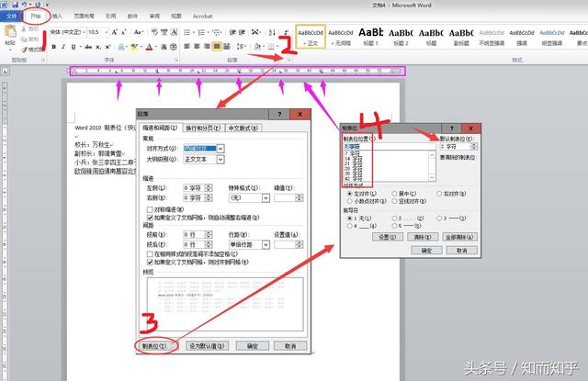588x381 pixels.
Task: Open the 大纲级别 dropdown showing 正文文本
Action: point(220,159)
